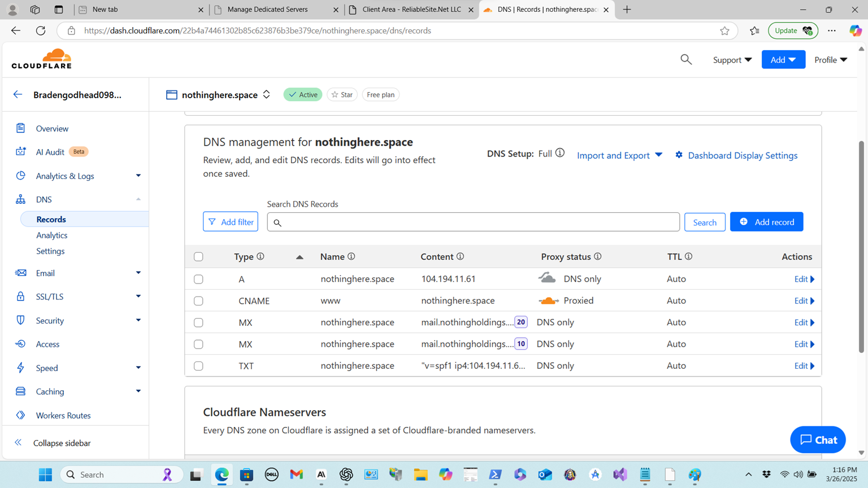Click the Add filter button
The width and height of the screenshot is (868, 488).
(x=231, y=222)
